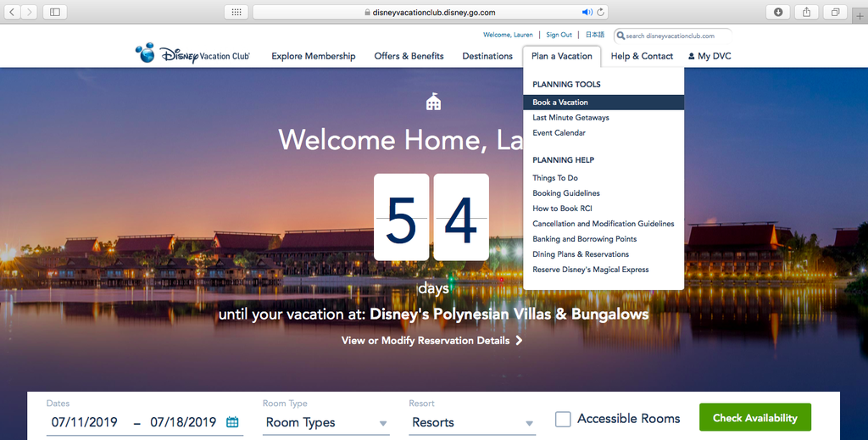The image size is (868, 440).
Task: Mute tab audio speaker icon
Action: 587,12
